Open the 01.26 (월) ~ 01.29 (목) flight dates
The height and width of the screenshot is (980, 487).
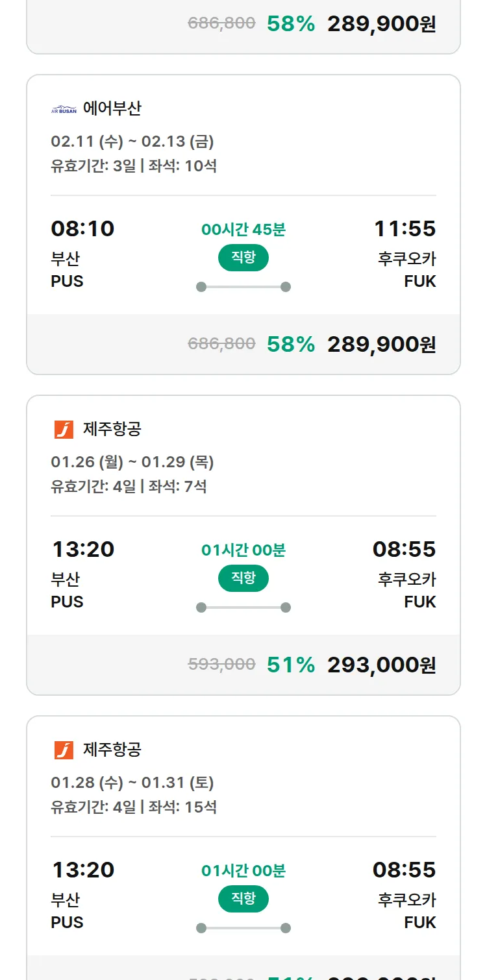(132, 462)
